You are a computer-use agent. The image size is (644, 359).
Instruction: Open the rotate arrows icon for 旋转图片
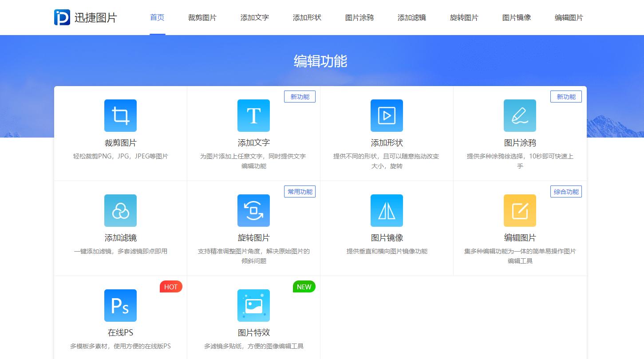[x=253, y=210]
